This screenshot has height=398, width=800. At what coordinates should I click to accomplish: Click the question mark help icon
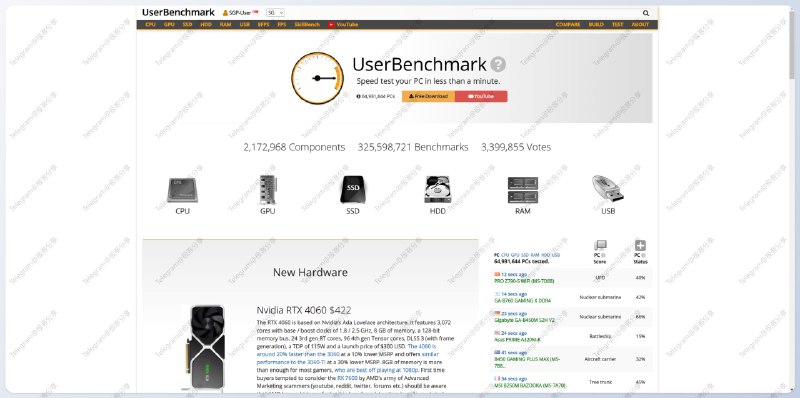pyautogui.click(x=498, y=64)
